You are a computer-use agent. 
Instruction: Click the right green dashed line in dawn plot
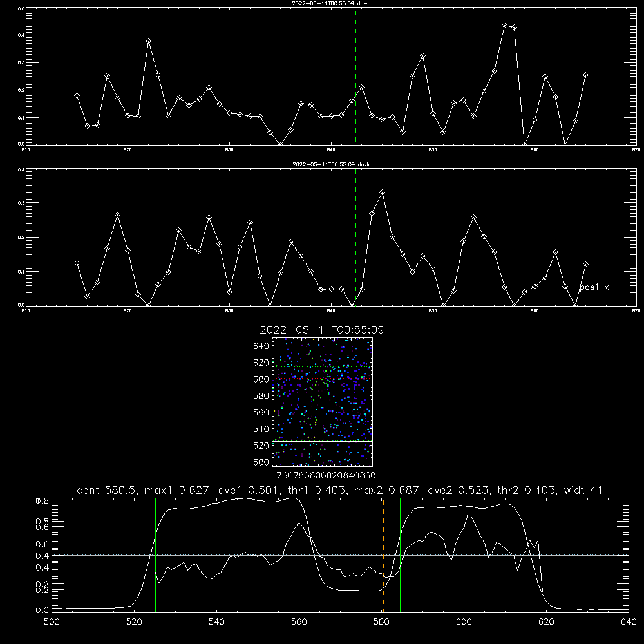coord(355,76)
